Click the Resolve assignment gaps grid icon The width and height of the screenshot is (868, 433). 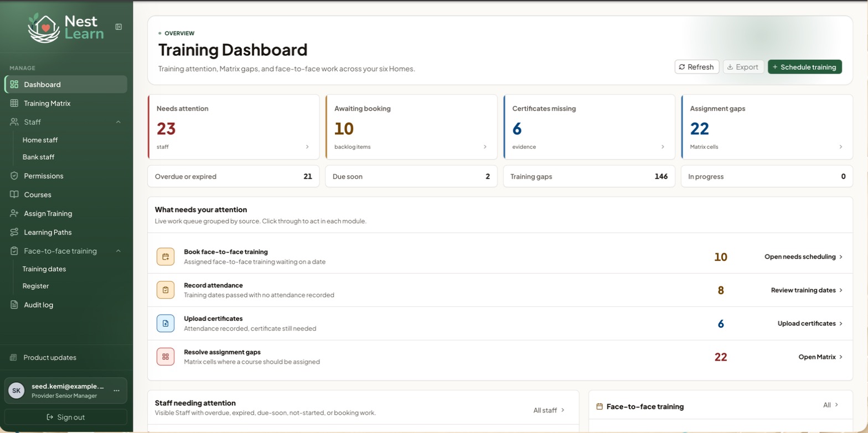point(166,357)
